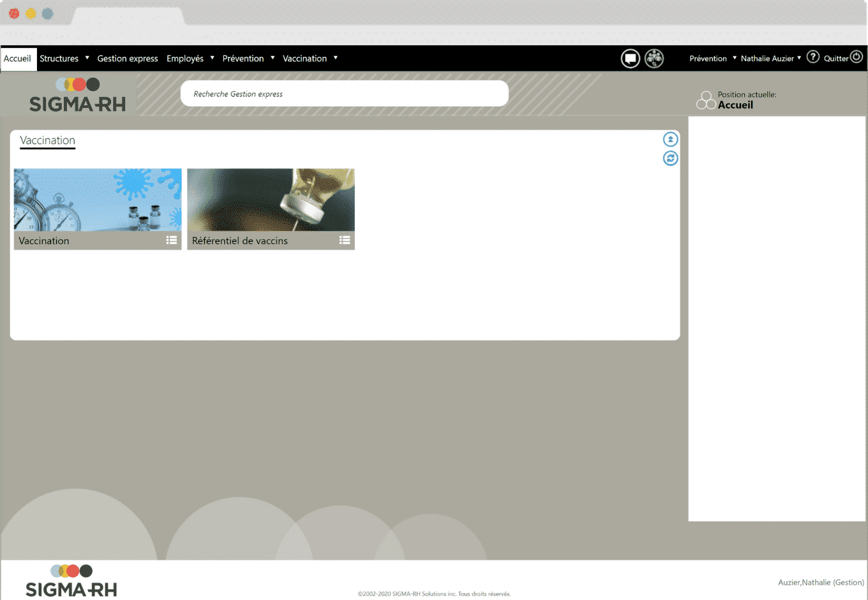The width and height of the screenshot is (868, 600).
Task: Click the blue maximize window button
Action: pyautogui.click(x=47, y=13)
